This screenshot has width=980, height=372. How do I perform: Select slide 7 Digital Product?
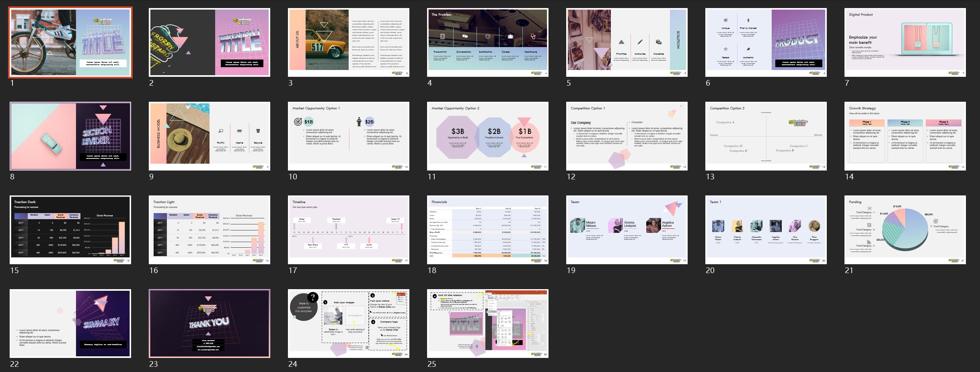(x=905, y=42)
